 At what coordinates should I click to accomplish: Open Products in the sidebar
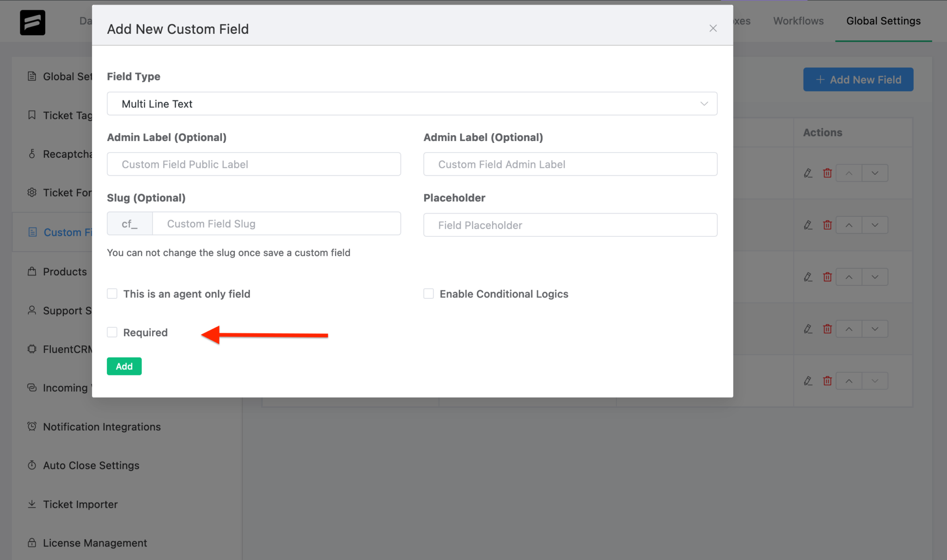(x=64, y=271)
